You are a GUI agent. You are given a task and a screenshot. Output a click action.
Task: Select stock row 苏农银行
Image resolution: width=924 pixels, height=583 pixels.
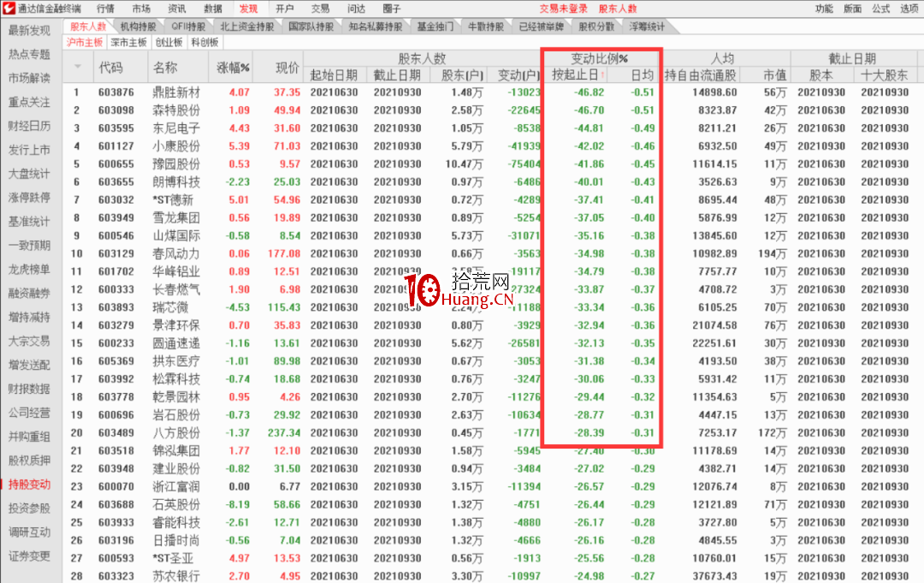[492, 576]
